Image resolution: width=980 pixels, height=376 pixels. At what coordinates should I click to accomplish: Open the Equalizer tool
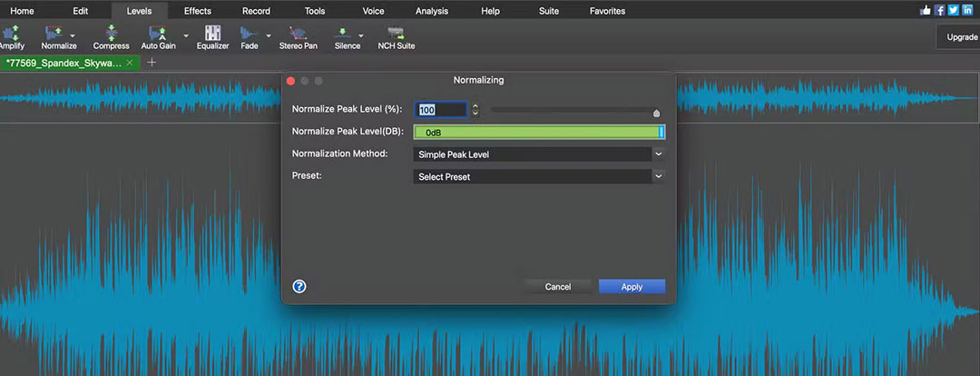[212, 34]
